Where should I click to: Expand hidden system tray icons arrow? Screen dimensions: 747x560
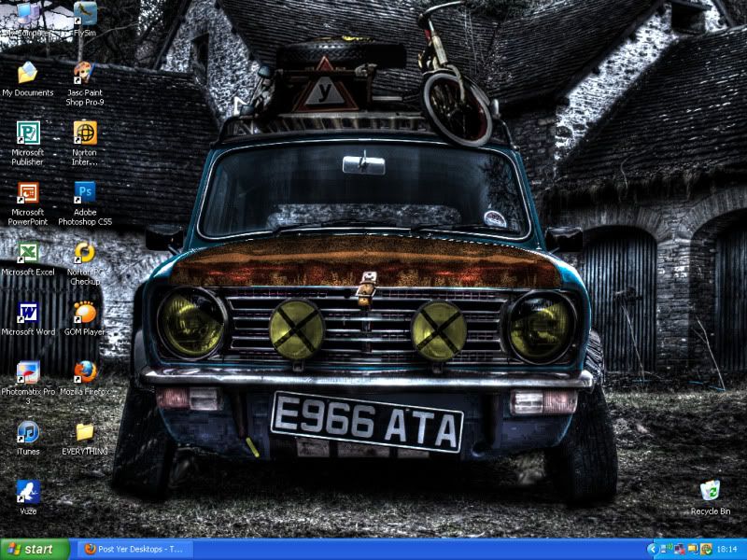click(x=651, y=550)
